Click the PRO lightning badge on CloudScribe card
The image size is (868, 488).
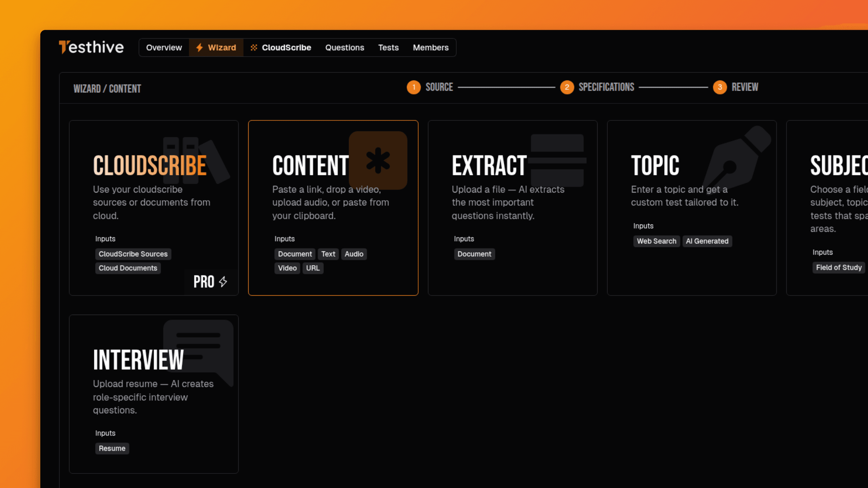pos(211,282)
